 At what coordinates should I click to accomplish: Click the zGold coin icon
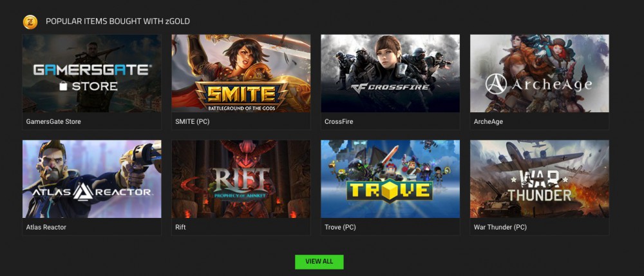point(30,21)
